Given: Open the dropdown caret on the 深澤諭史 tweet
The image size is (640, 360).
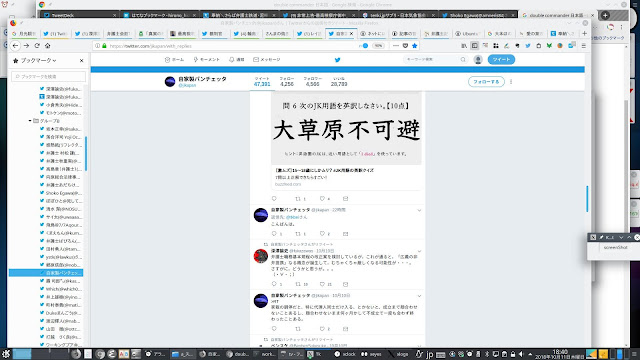Looking at the screenshot, I should coord(419,251).
